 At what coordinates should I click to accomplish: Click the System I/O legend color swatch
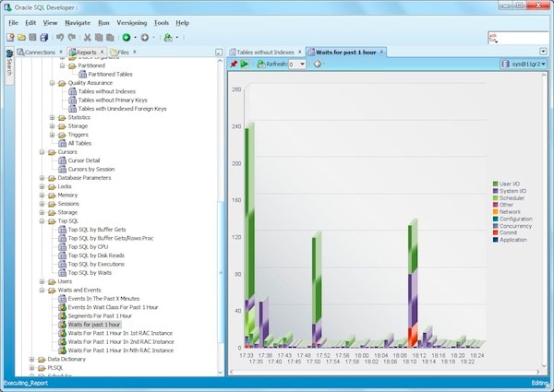coord(495,191)
